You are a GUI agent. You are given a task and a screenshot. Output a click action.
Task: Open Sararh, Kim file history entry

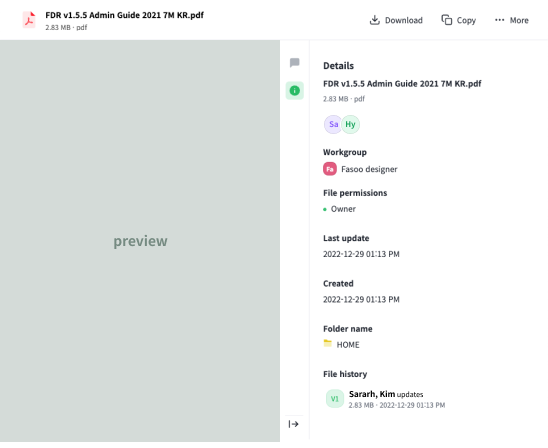tap(385, 399)
